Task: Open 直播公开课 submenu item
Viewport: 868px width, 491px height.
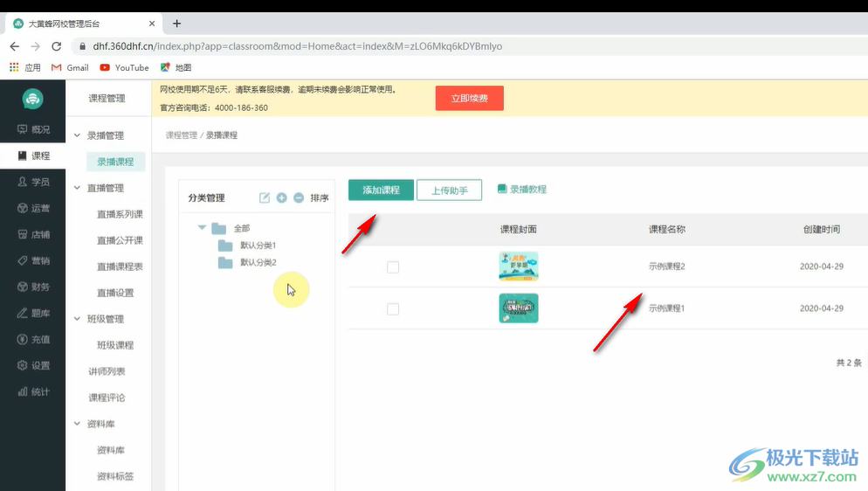Action: (x=120, y=240)
